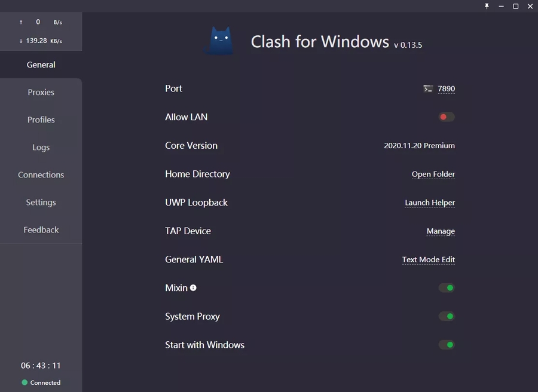Disable the System Proxy toggle
The height and width of the screenshot is (392, 538).
coord(447,316)
